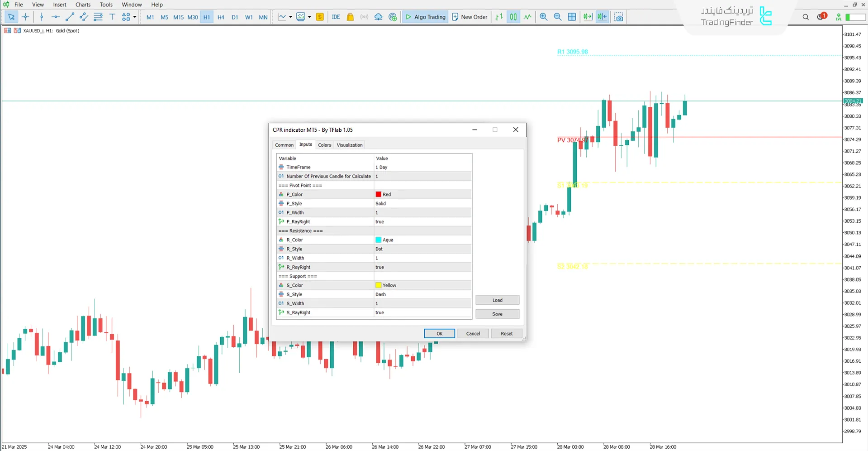Pick the trendline drawing tool
The image size is (868, 451).
pos(70,17)
